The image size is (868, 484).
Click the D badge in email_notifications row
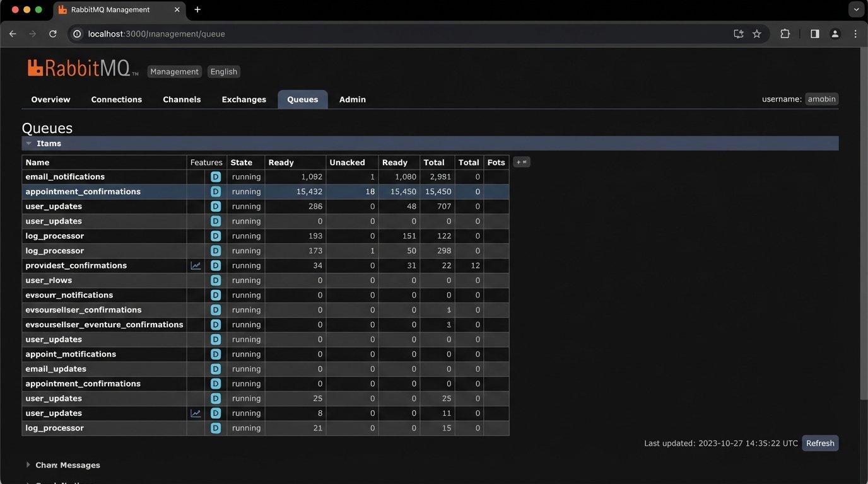(216, 177)
